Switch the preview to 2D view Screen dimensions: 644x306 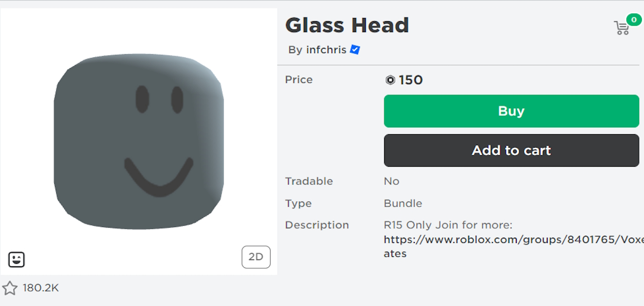(x=256, y=257)
